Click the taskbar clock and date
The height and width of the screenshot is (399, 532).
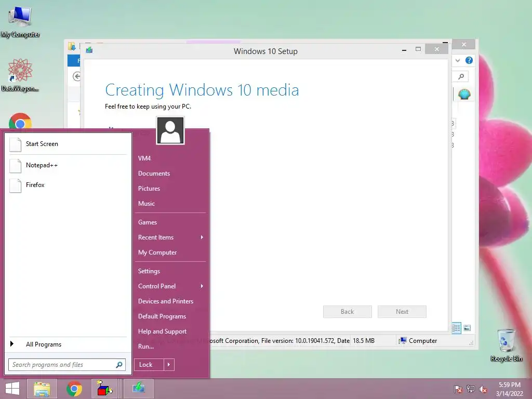[x=510, y=389]
